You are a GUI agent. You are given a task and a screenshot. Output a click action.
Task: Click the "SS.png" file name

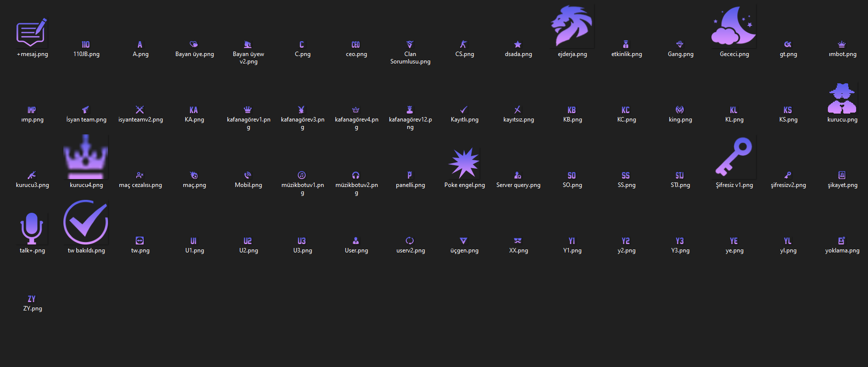tap(626, 185)
